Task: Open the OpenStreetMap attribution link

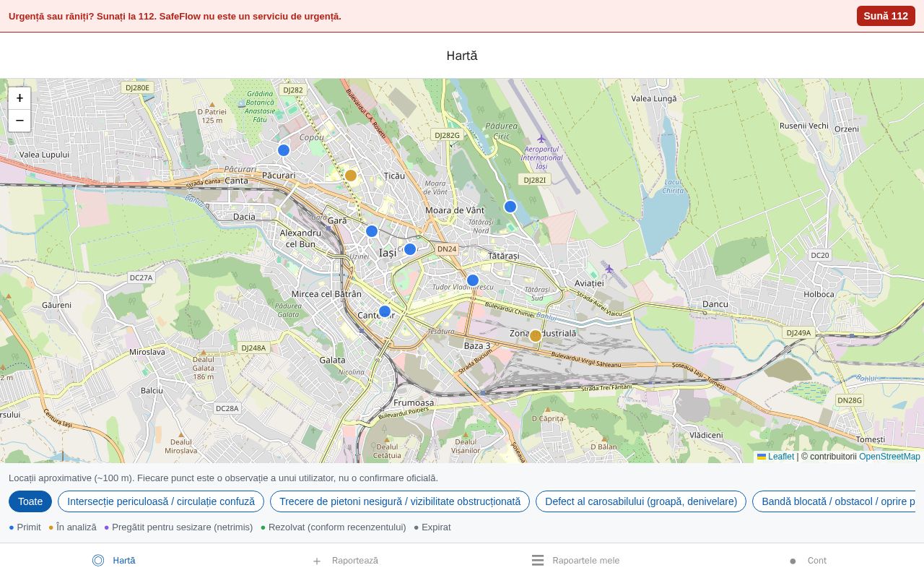Action: [x=889, y=457]
